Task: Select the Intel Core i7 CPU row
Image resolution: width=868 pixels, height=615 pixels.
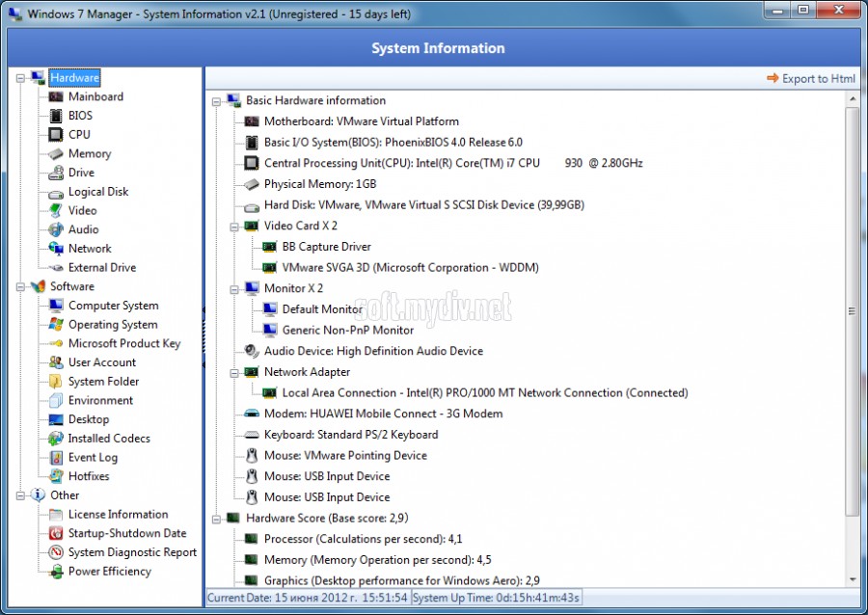Action: tap(453, 163)
